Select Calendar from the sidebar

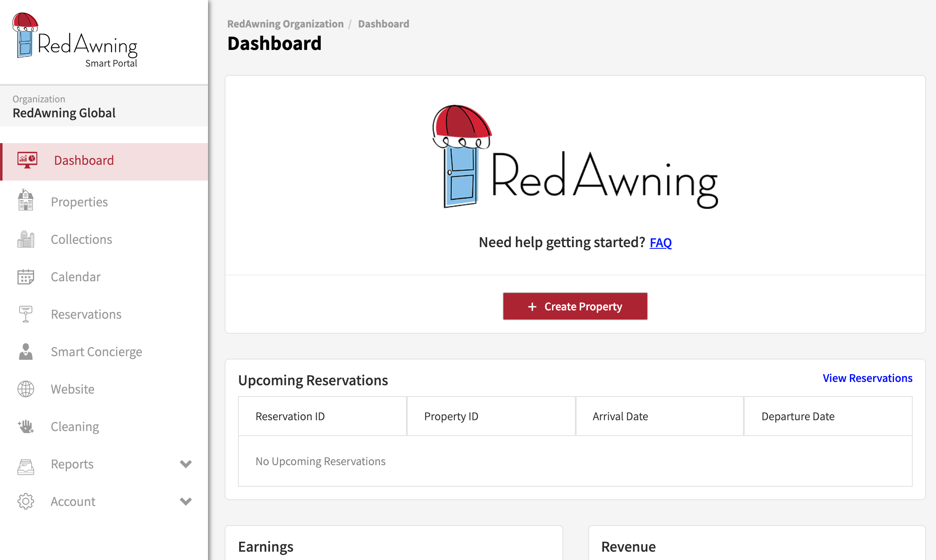(x=104, y=277)
